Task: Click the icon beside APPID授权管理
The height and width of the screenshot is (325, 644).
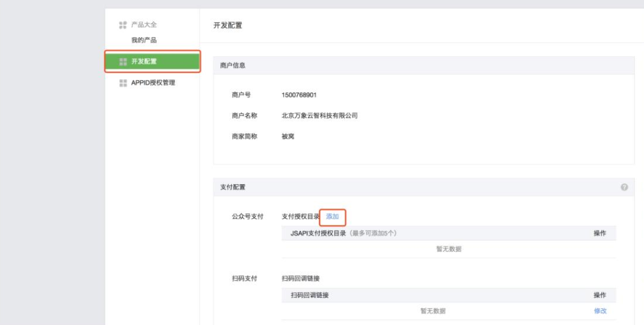Action: 121,83
